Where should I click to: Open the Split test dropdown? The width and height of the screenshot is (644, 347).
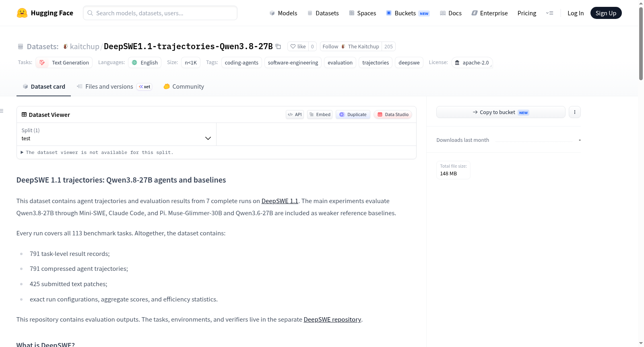[x=116, y=134]
